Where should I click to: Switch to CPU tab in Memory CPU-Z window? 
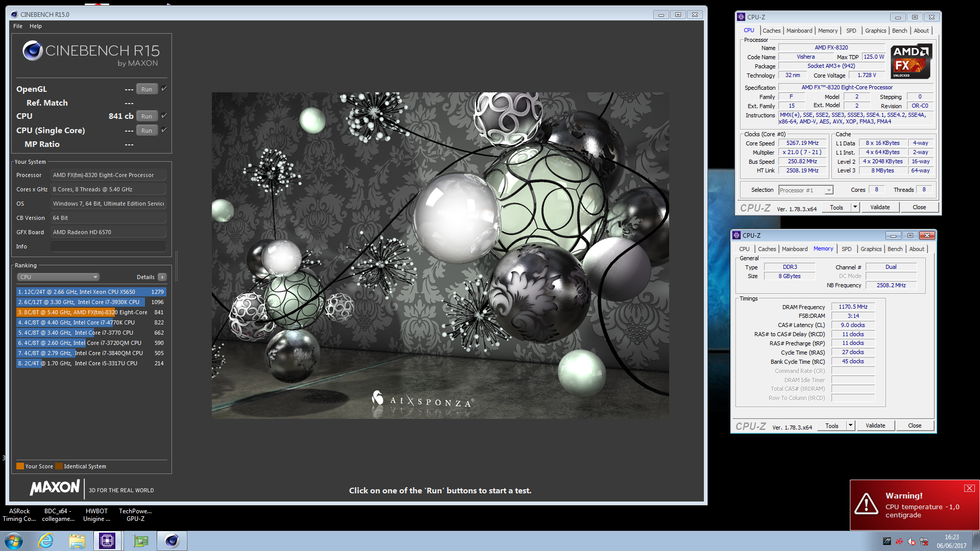tap(744, 249)
